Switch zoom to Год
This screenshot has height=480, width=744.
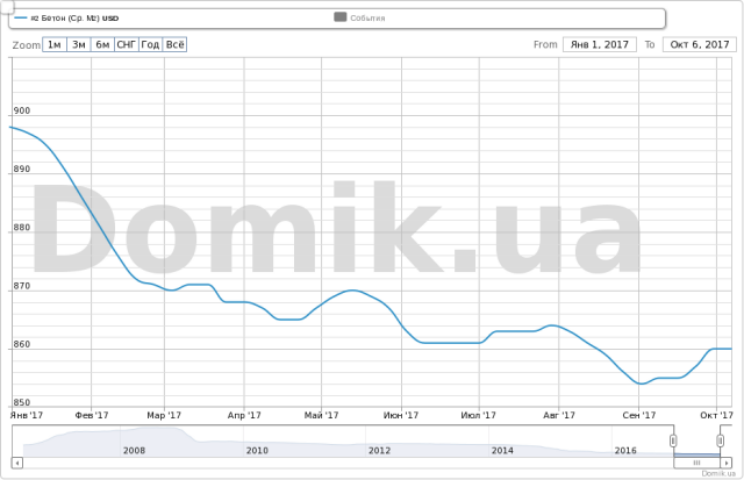click(150, 45)
